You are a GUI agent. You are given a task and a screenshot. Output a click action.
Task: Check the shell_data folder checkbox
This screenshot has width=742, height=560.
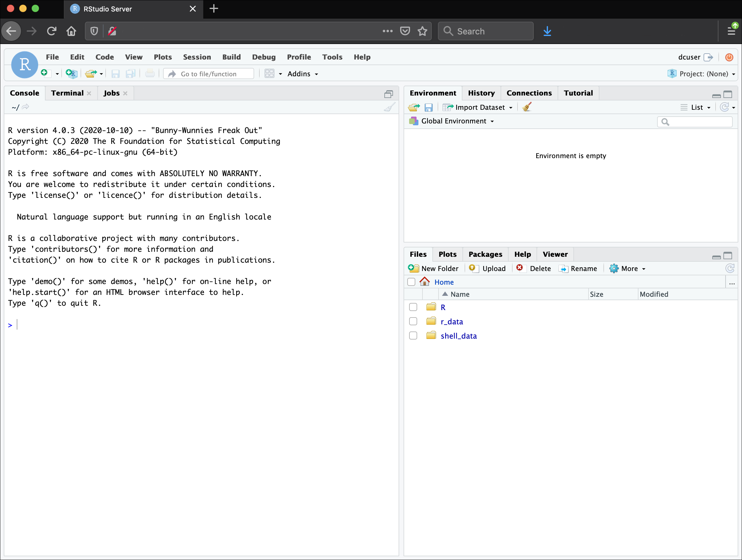413,336
